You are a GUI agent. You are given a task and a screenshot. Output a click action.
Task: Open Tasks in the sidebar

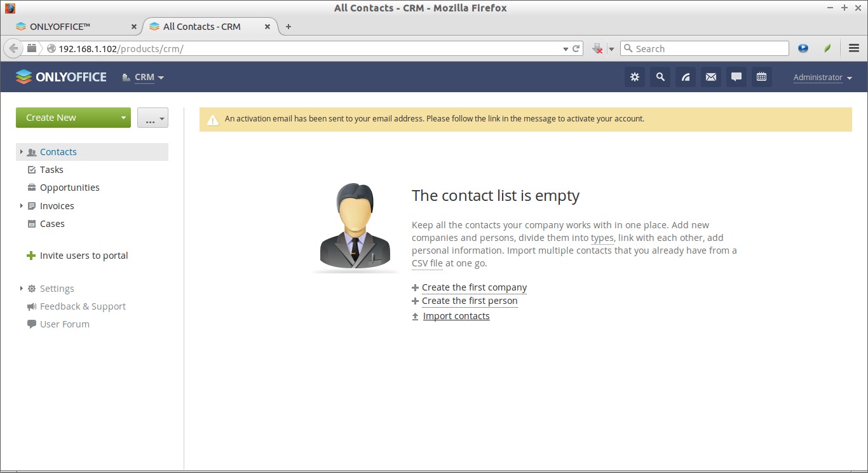click(51, 170)
